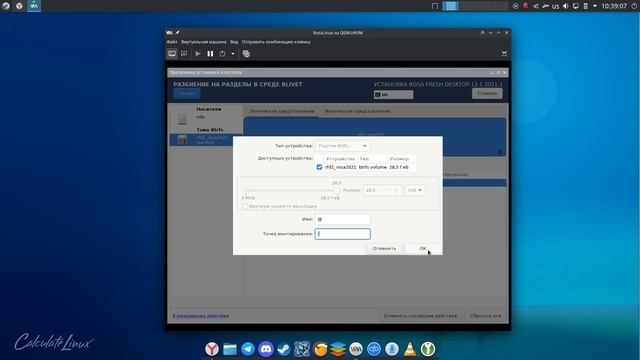Expand hidden system tray icons arrow
This screenshot has width=640, height=360.
595,6
